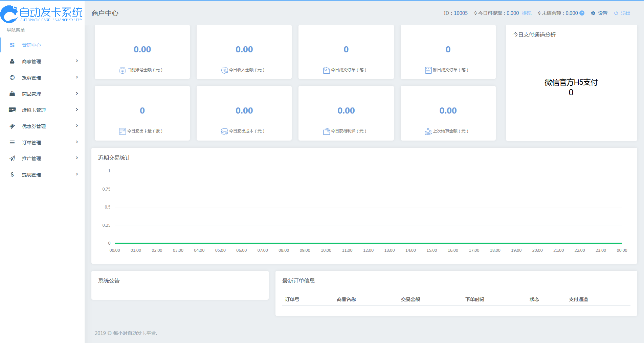
Task: Click the 商品管理 bag icon
Action: [x=12, y=94]
